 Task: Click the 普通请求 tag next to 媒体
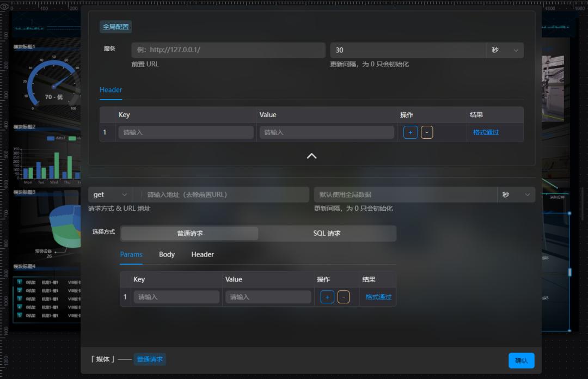coord(150,359)
